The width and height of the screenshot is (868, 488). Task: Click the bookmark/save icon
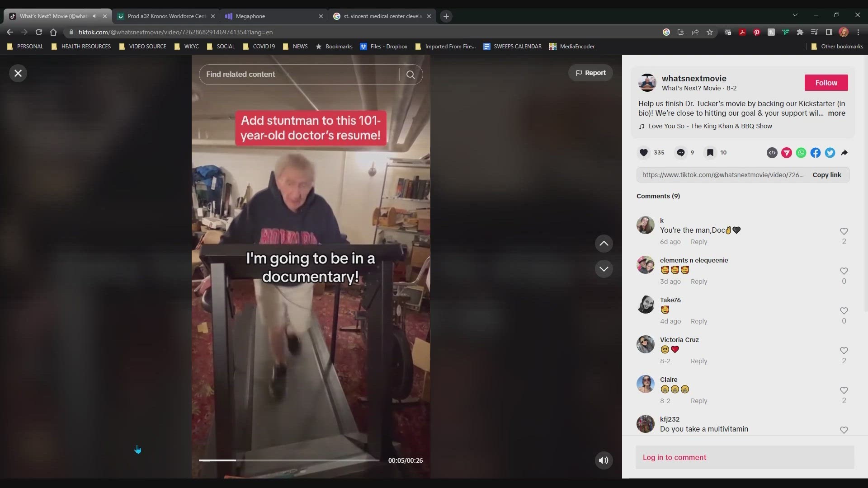pyautogui.click(x=710, y=153)
